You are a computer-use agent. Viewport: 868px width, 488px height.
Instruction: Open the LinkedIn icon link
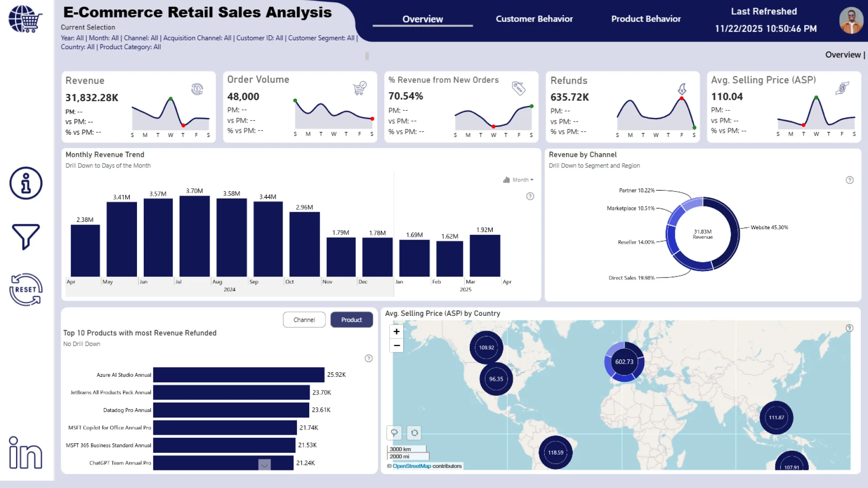[x=26, y=453]
